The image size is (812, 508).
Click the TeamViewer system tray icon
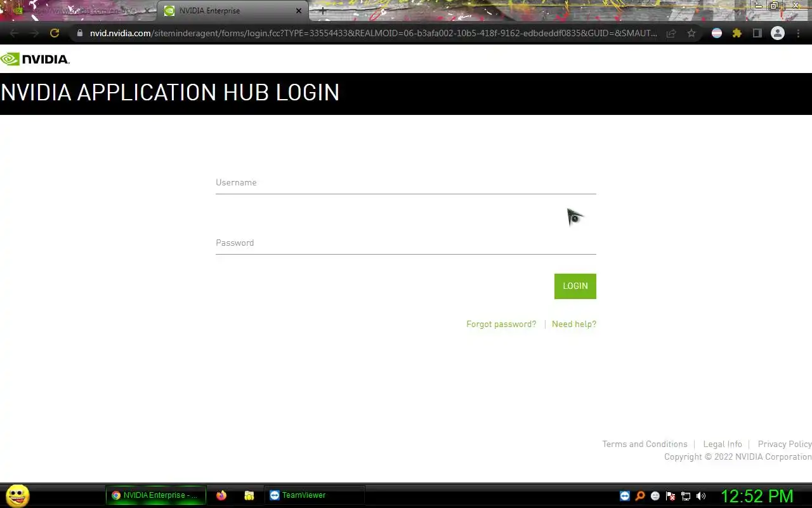tap(625, 496)
